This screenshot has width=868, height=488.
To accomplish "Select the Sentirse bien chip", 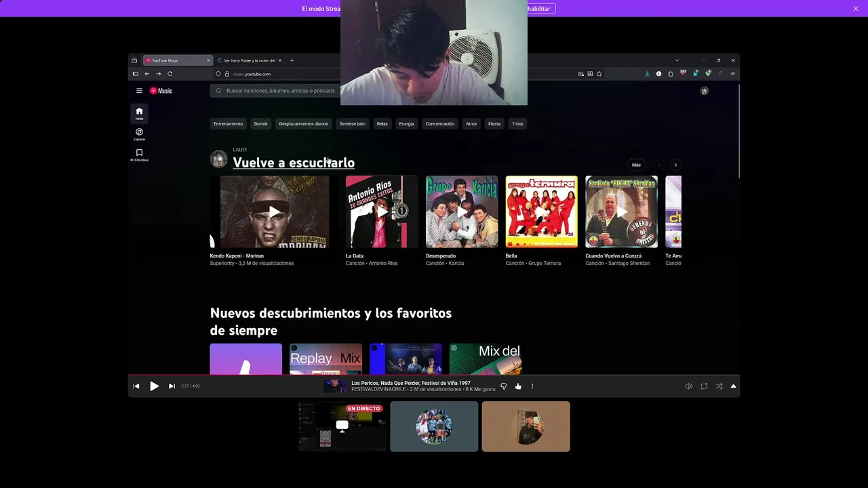I will pos(353,124).
